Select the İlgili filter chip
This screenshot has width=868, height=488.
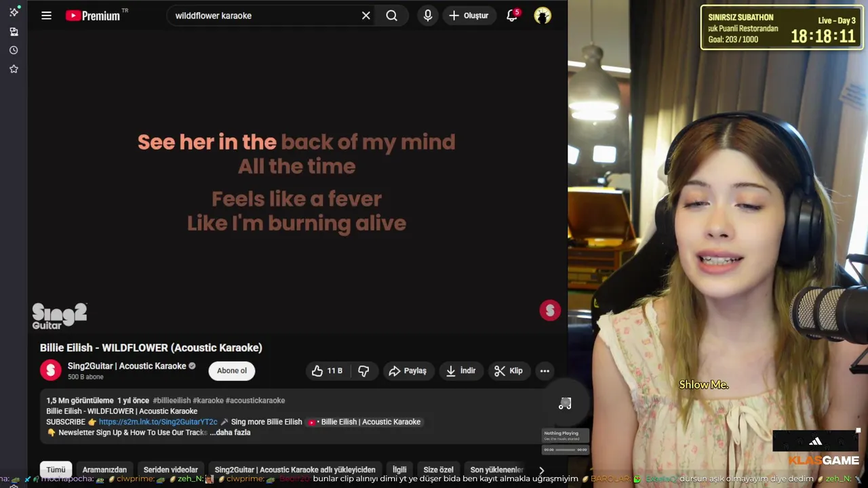(399, 470)
